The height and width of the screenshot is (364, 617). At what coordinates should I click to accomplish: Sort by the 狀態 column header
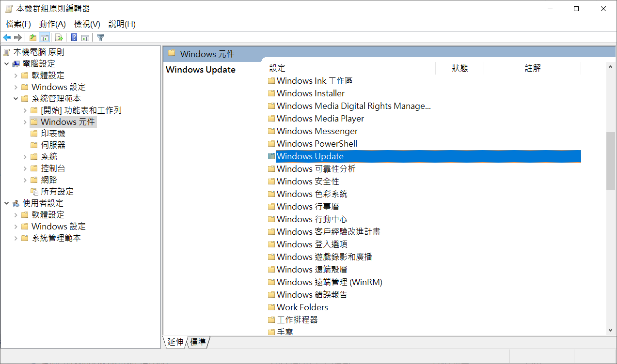click(459, 68)
